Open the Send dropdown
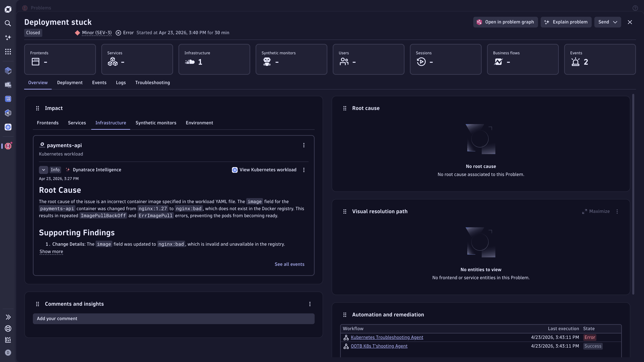This screenshot has height=362, width=644. point(608,22)
